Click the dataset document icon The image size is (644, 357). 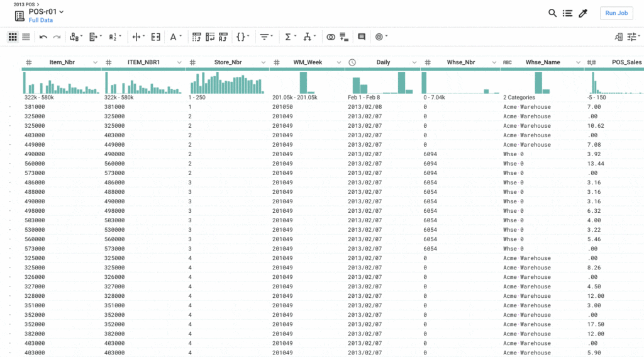click(x=19, y=16)
